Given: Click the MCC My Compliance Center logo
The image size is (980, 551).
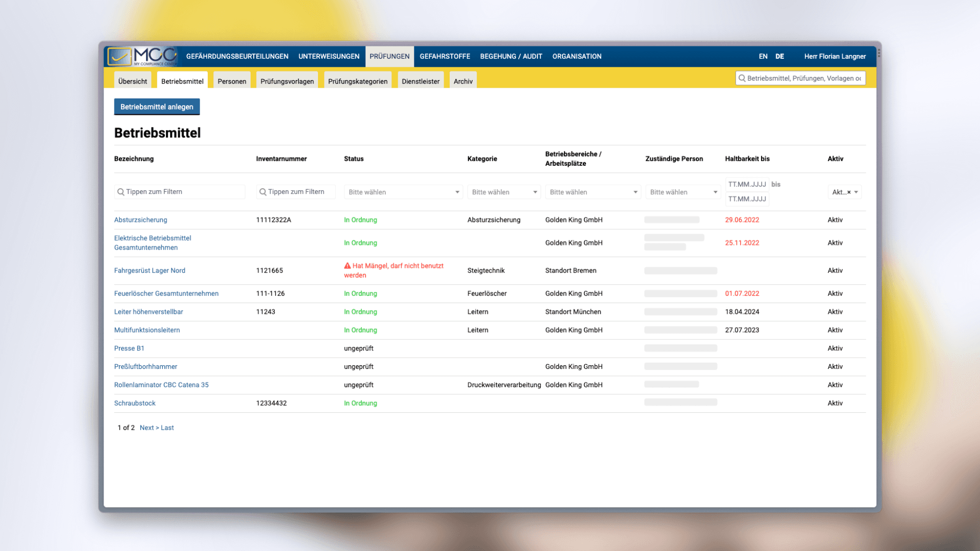Looking at the screenshot, I should (142, 56).
